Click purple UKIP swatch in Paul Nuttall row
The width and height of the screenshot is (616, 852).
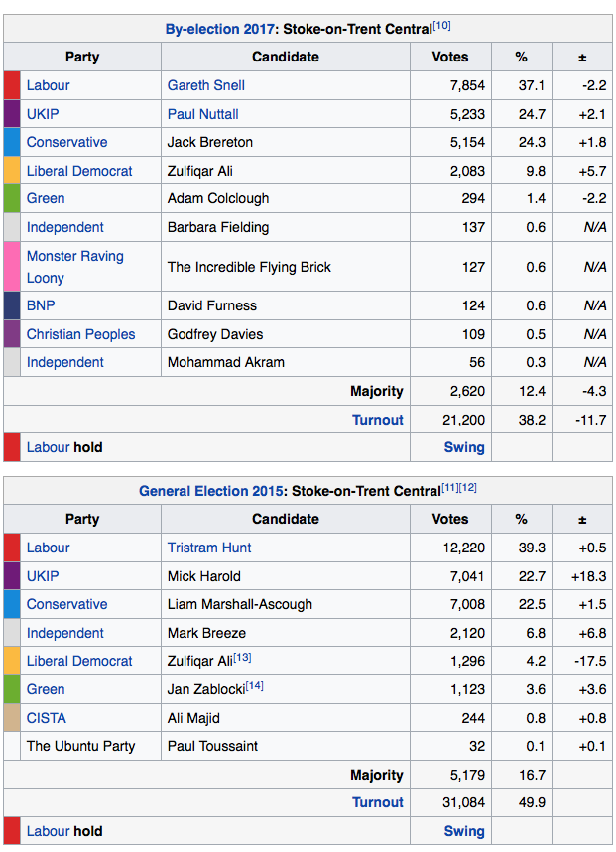12,114
